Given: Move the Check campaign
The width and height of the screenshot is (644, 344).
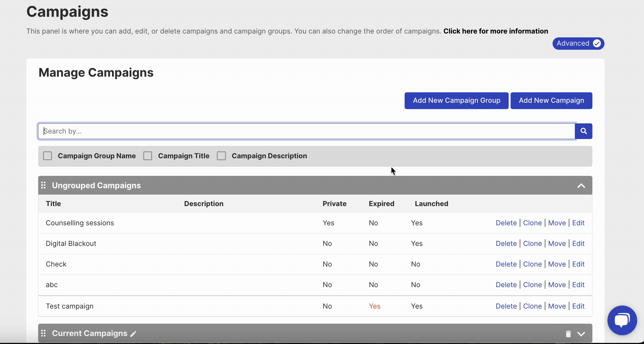Looking at the screenshot, I should pyautogui.click(x=557, y=264).
